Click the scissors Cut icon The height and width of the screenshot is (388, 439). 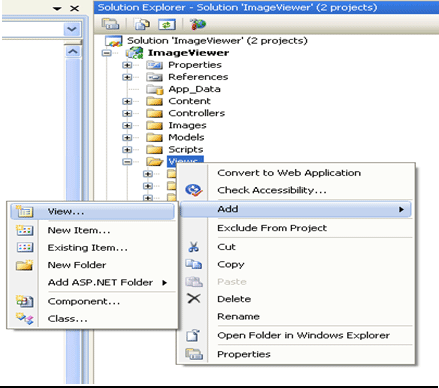point(193,247)
